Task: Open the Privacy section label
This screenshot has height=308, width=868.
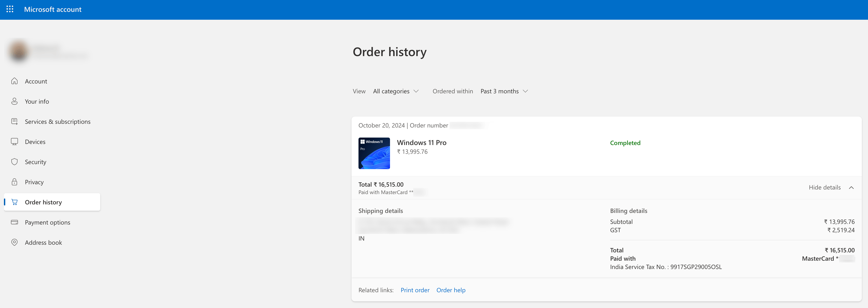Action: pyautogui.click(x=34, y=182)
